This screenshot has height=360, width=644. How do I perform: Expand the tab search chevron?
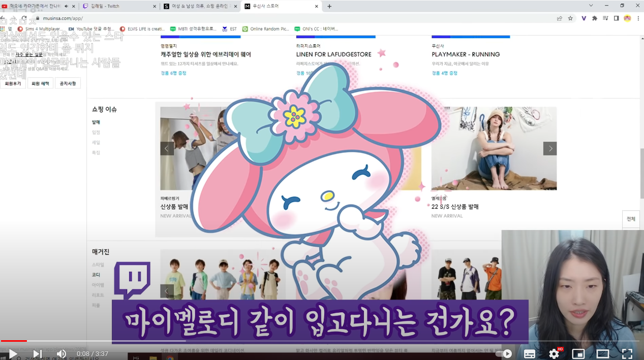[x=591, y=6]
